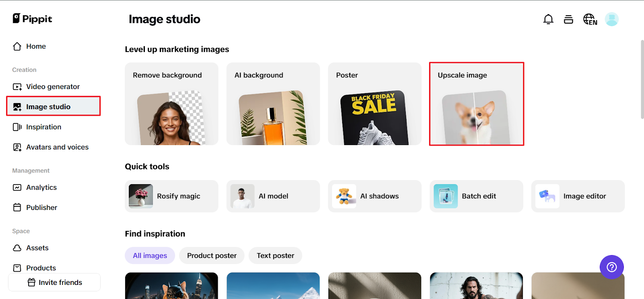
Task: Select the Product poster filter tab
Action: click(212, 255)
